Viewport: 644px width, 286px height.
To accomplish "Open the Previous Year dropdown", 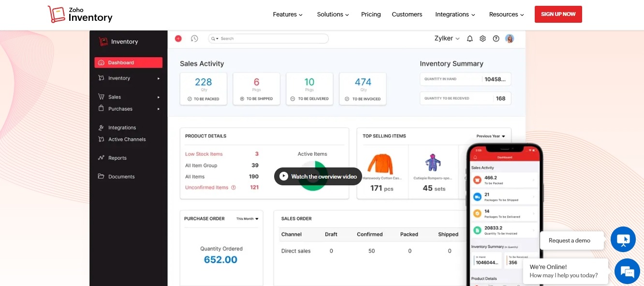I will tap(491, 136).
